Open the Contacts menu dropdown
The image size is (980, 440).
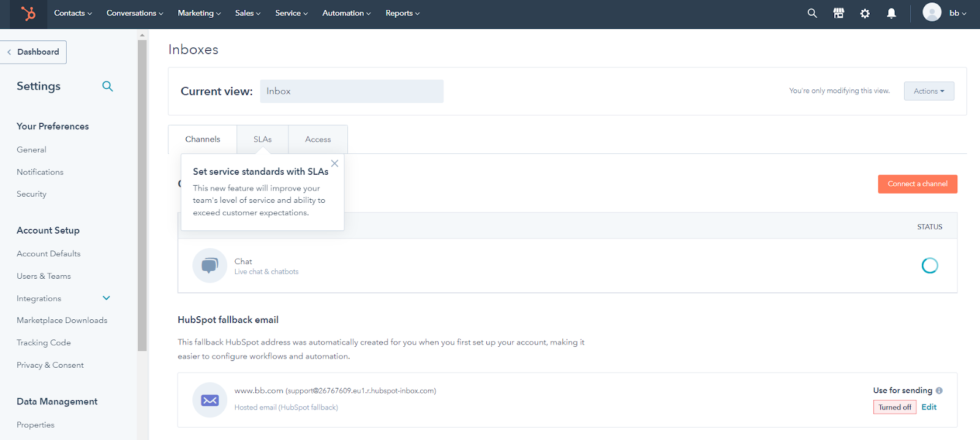coord(73,13)
